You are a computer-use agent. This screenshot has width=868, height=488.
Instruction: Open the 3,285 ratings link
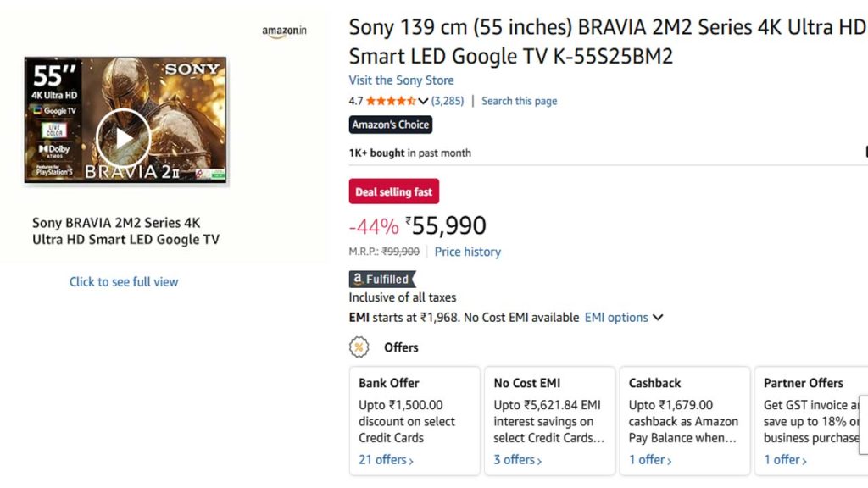448,100
